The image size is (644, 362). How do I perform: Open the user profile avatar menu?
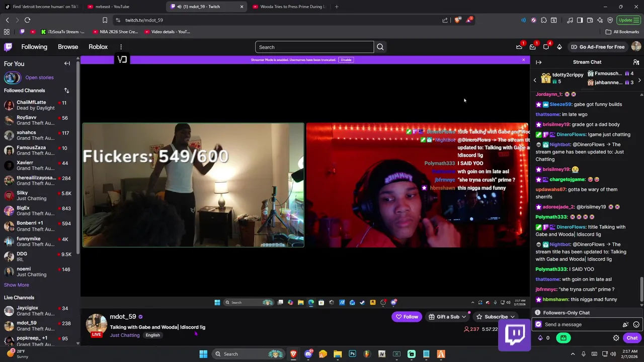pyautogui.click(x=636, y=47)
